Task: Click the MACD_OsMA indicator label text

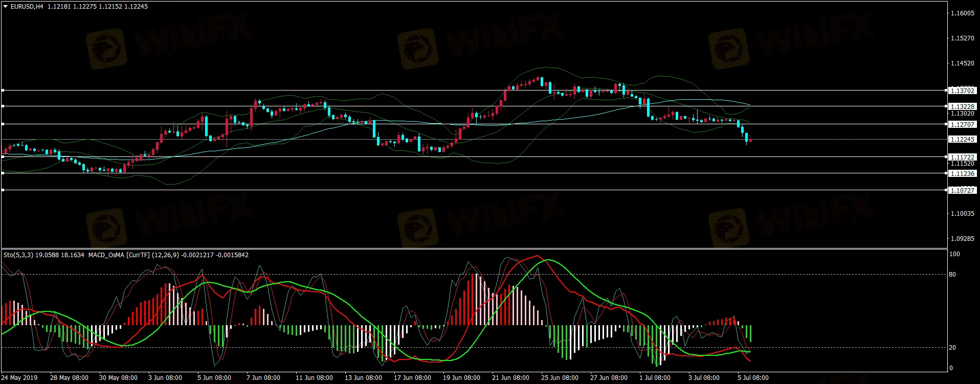Action: [106, 255]
